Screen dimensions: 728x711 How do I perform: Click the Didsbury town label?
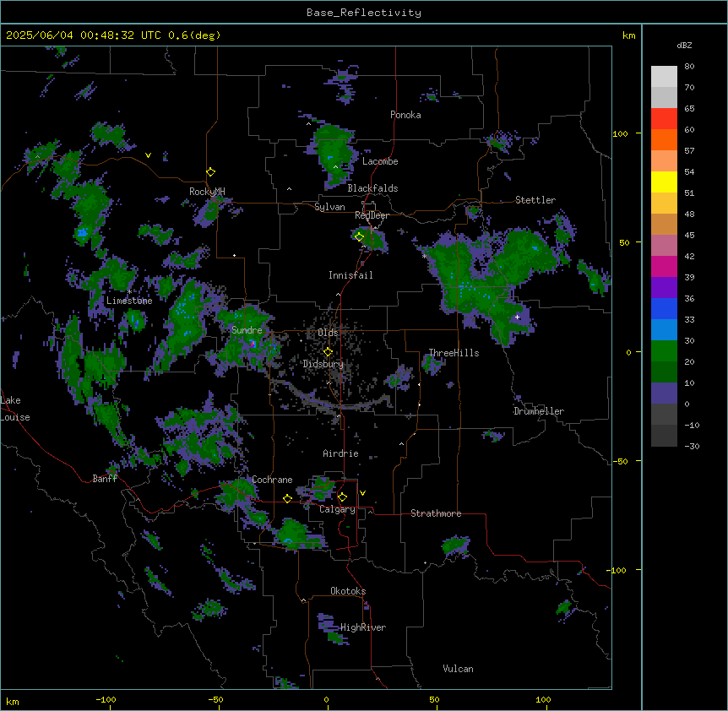(323, 364)
